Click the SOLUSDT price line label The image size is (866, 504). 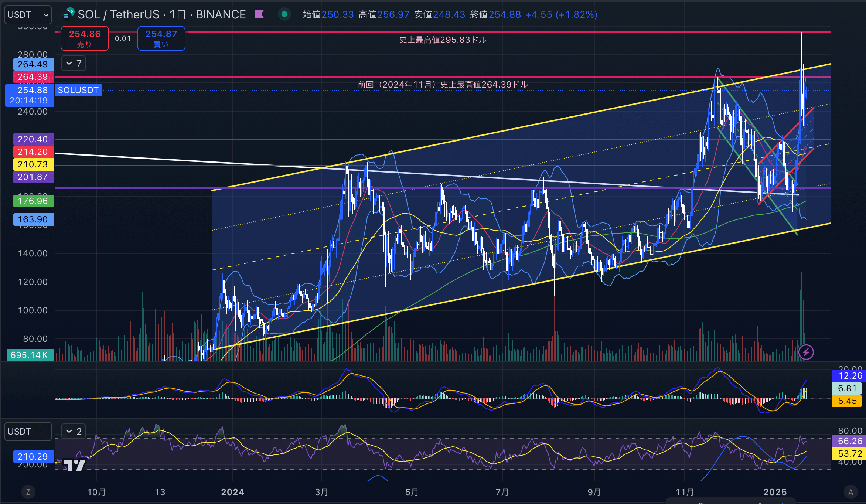pyautogui.click(x=78, y=90)
